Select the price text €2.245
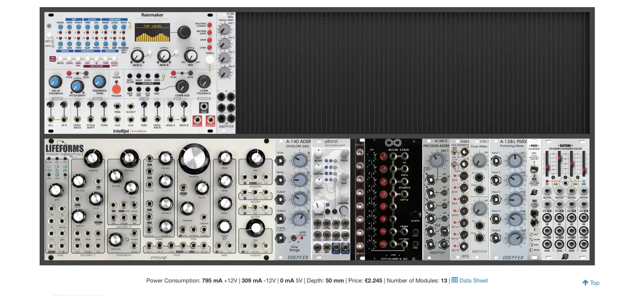Image resolution: width=644 pixels, height=297 pixels. [373, 280]
